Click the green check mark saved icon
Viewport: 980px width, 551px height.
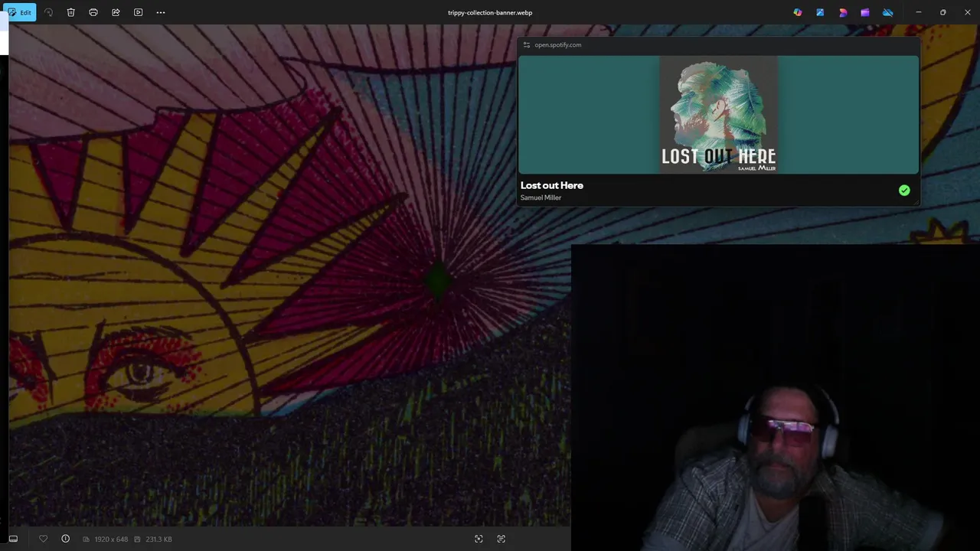click(904, 191)
